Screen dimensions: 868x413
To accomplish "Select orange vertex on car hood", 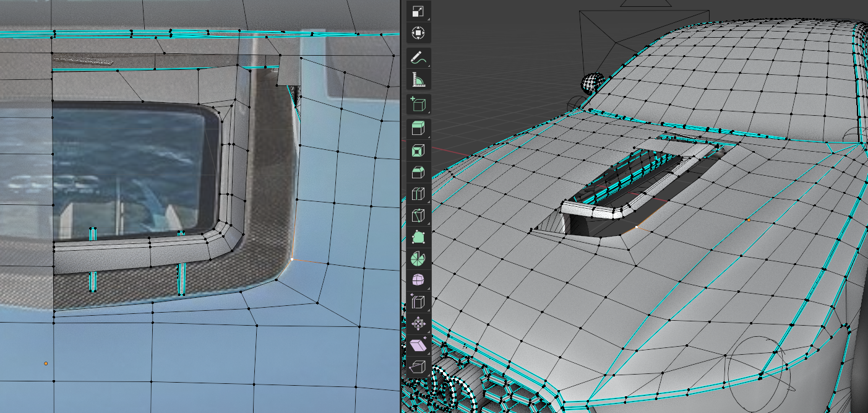I will pos(748,220).
